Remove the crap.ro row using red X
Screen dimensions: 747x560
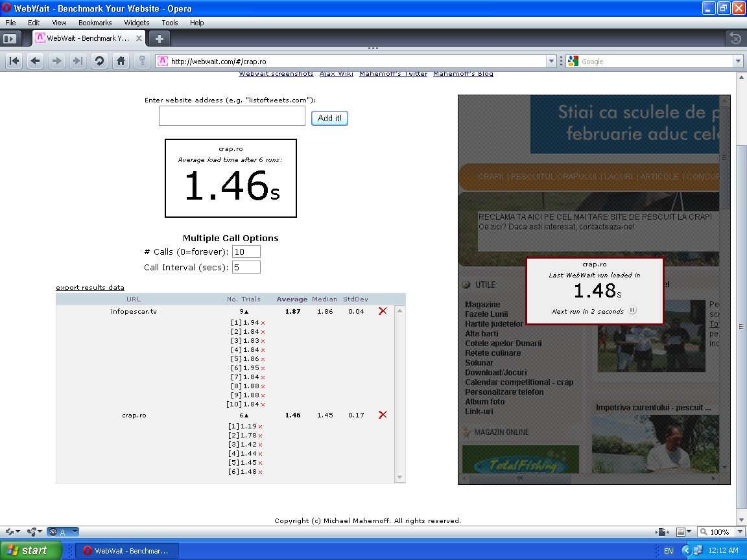pos(383,415)
